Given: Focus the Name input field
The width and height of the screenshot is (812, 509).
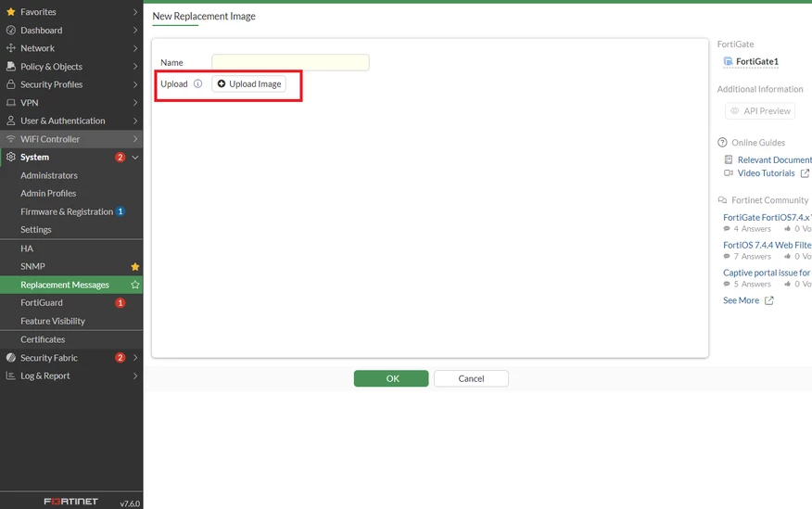Looking at the screenshot, I should [290, 62].
